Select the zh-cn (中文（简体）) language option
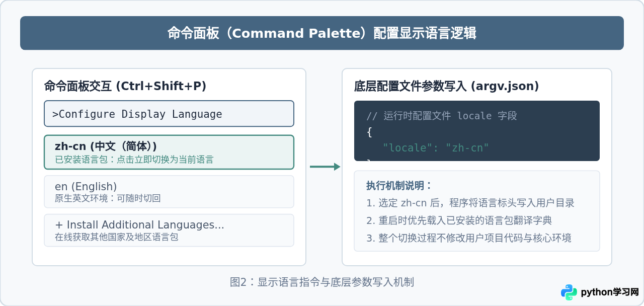Image resolution: width=644 pixels, height=306 pixels. [x=169, y=152]
